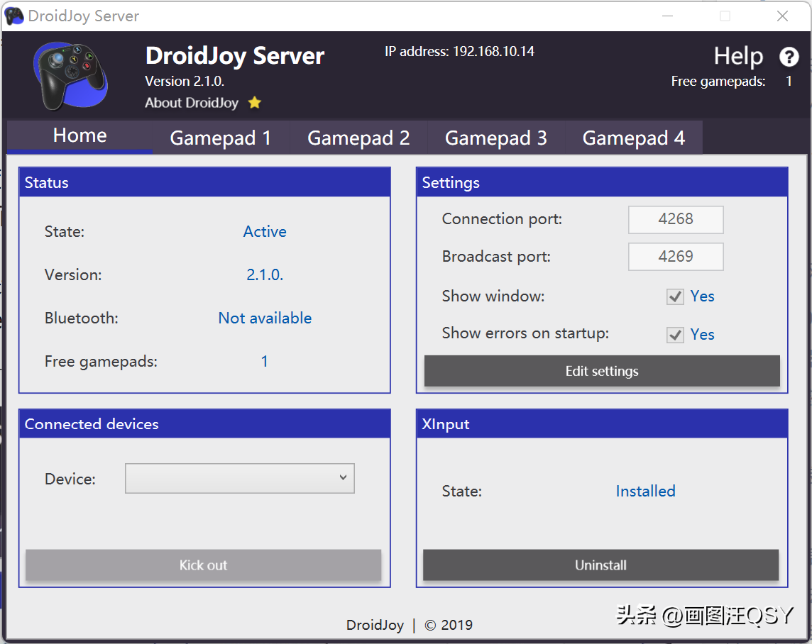
Task: Click the Status panel header
Action: pyautogui.click(x=204, y=182)
